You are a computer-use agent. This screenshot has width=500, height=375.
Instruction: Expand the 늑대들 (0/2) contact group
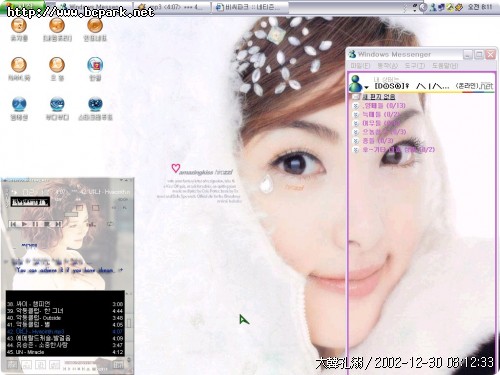point(356,115)
